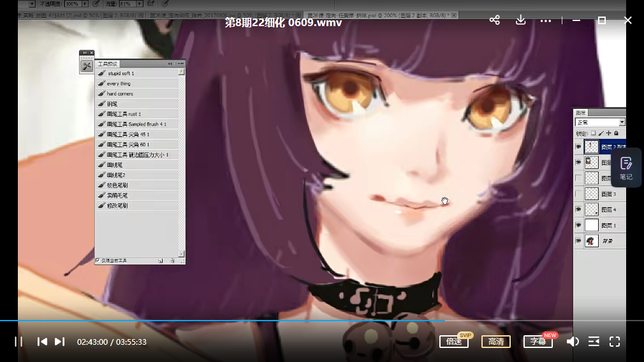
Task: Select the every thing brush preset
Action: pyautogui.click(x=137, y=83)
